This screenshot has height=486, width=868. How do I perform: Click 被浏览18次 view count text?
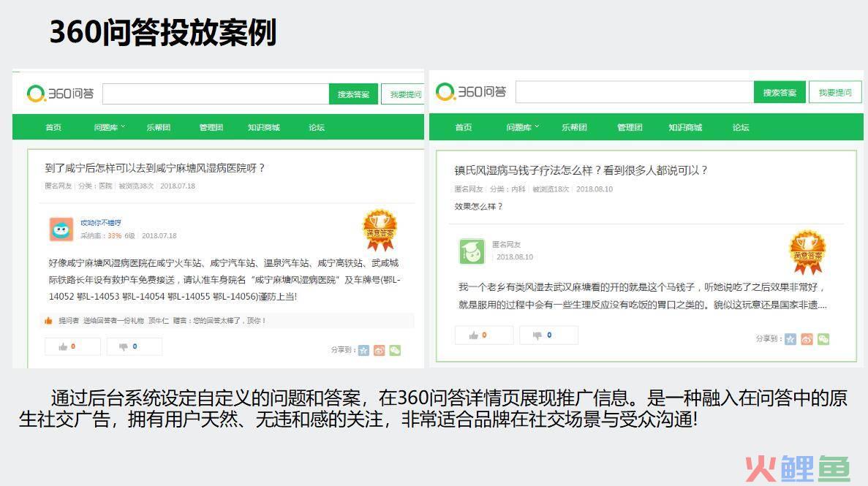(x=551, y=189)
